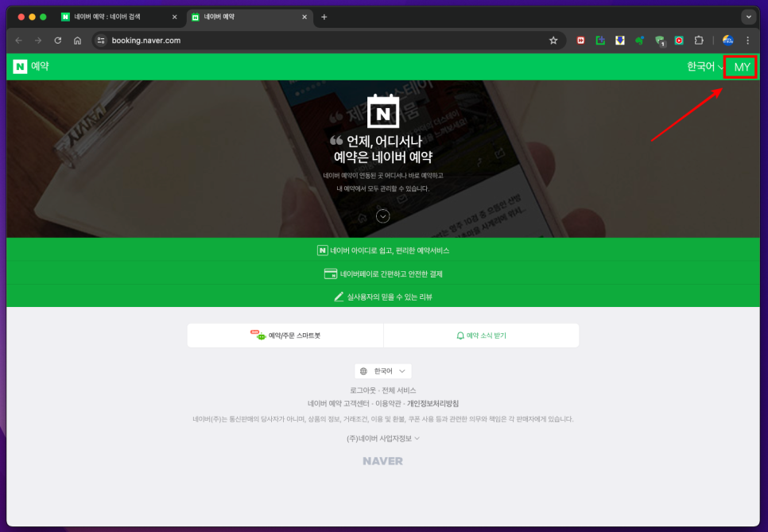
Task: Click the site information icon in address bar
Action: click(x=101, y=41)
